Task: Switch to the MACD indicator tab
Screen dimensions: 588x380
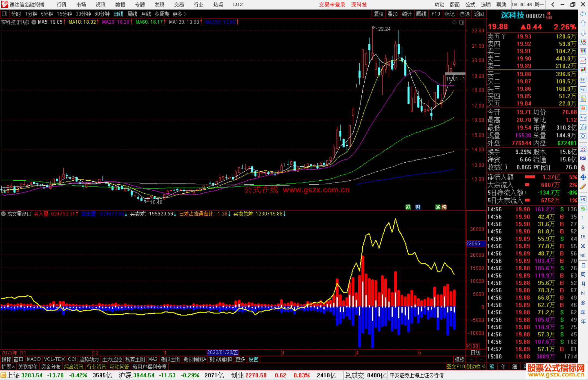Action: pos(34,359)
